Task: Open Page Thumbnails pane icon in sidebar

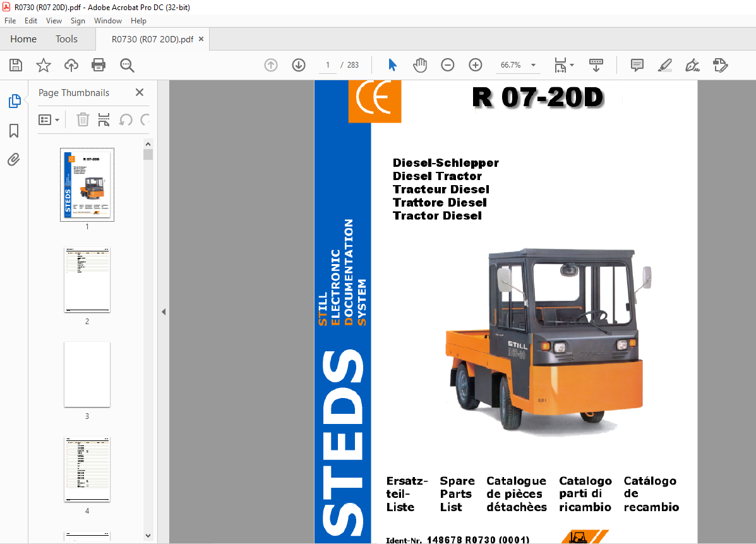Action: [x=15, y=101]
